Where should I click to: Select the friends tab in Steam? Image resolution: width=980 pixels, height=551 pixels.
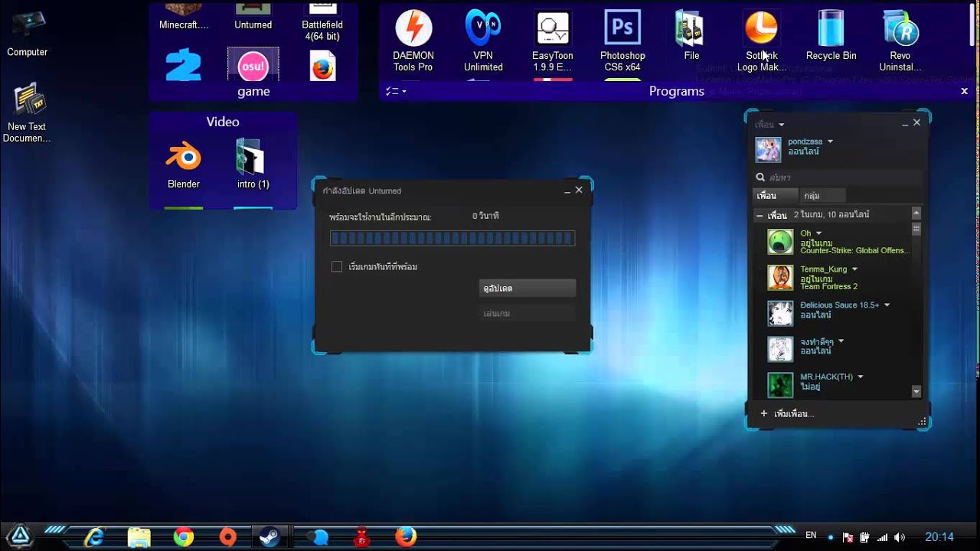click(766, 196)
